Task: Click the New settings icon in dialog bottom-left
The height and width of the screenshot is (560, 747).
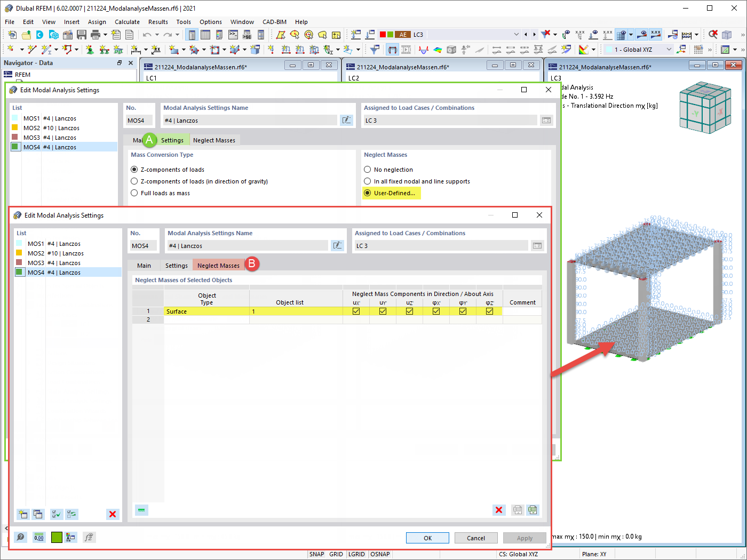Action: pyautogui.click(x=22, y=514)
